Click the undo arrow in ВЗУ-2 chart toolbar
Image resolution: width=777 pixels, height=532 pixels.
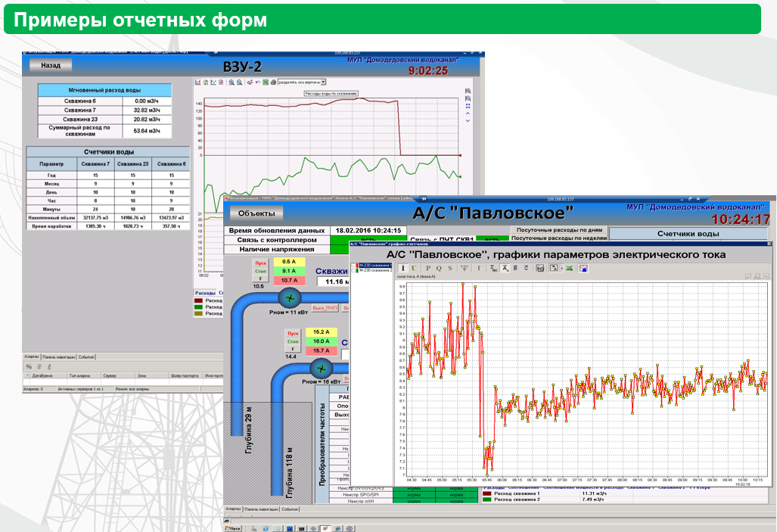tap(258, 82)
